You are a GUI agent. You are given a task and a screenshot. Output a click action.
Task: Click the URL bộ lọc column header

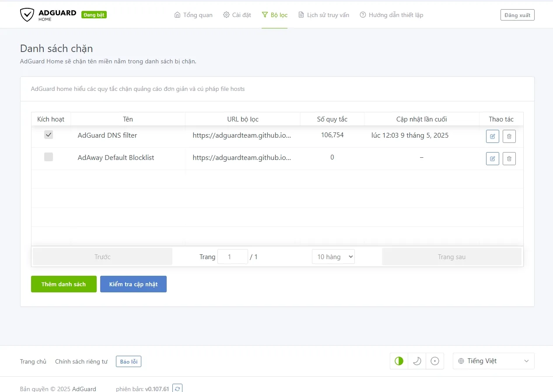243,119
